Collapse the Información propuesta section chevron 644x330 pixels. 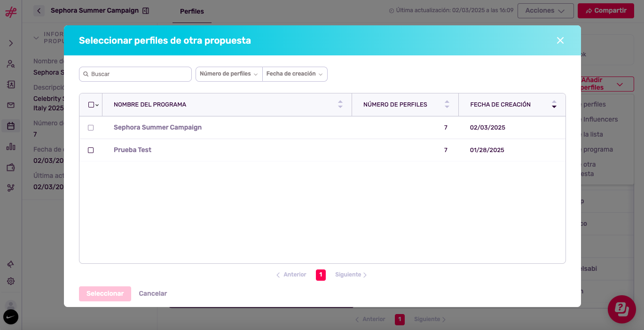pyautogui.click(x=36, y=38)
